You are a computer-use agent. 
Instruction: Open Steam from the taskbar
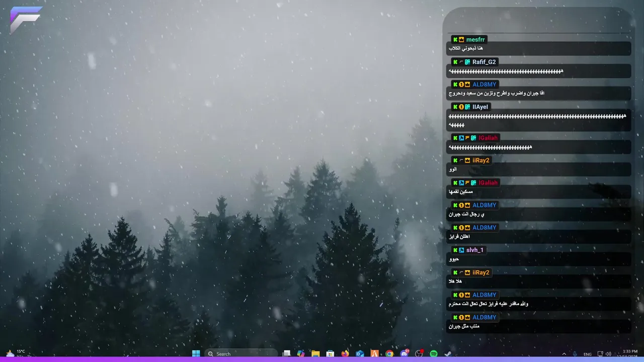coord(448,353)
